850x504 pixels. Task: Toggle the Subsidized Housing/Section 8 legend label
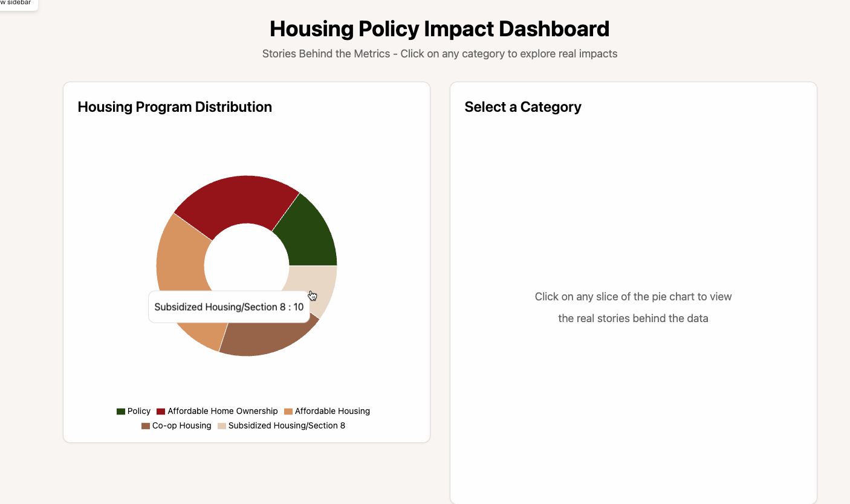287,425
